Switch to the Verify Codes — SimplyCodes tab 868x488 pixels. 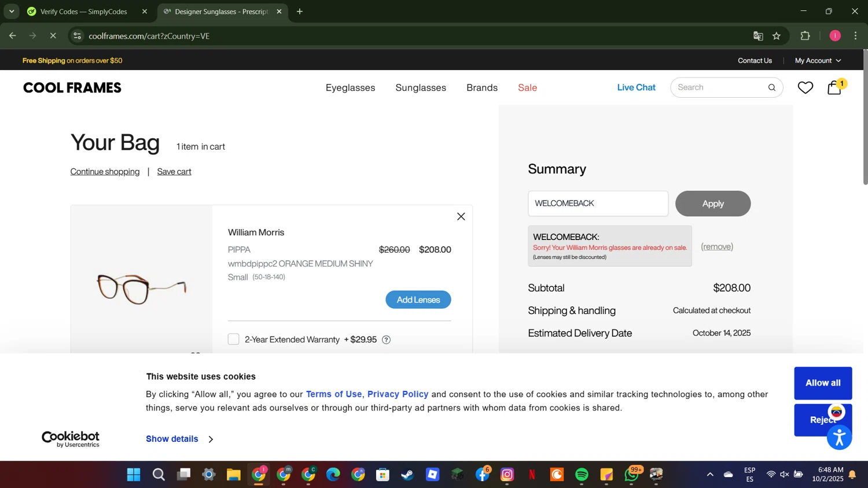coord(84,12)
